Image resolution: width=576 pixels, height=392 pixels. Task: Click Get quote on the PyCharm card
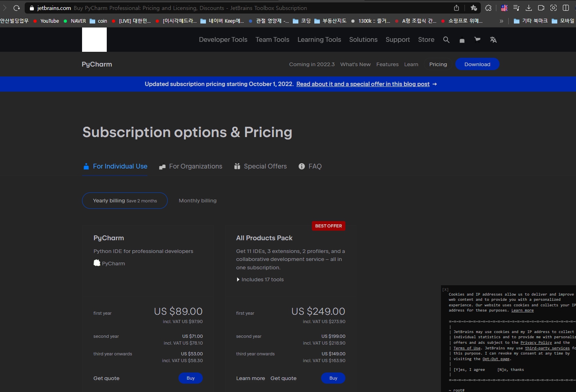pyautogui.click(x=106, y=378)
